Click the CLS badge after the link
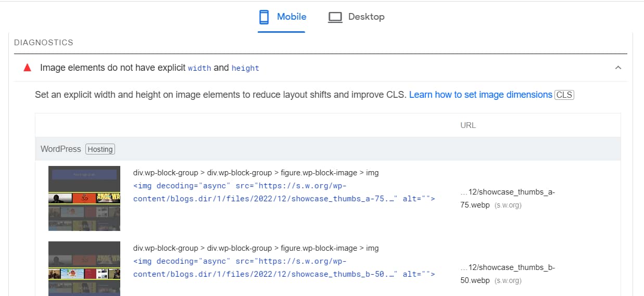Viewport: 644px width, 296px height. [564, 95]
